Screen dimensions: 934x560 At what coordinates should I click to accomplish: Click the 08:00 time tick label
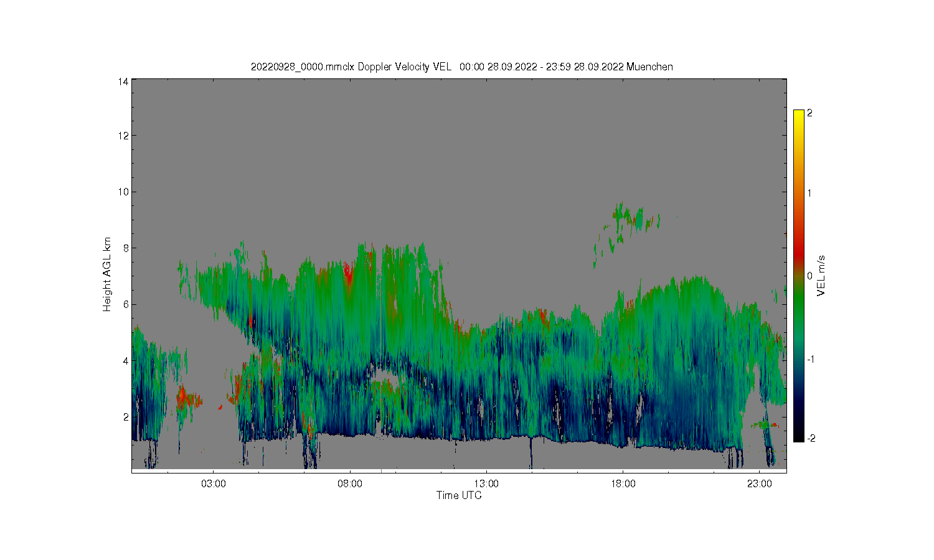pyautogui.click(x=350, y=483)
